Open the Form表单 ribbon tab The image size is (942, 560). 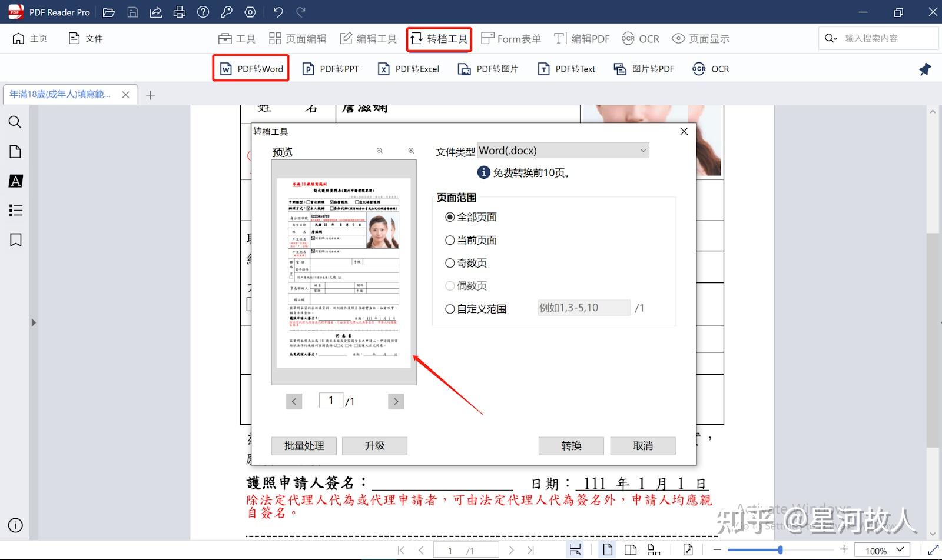tap(510, 38)
